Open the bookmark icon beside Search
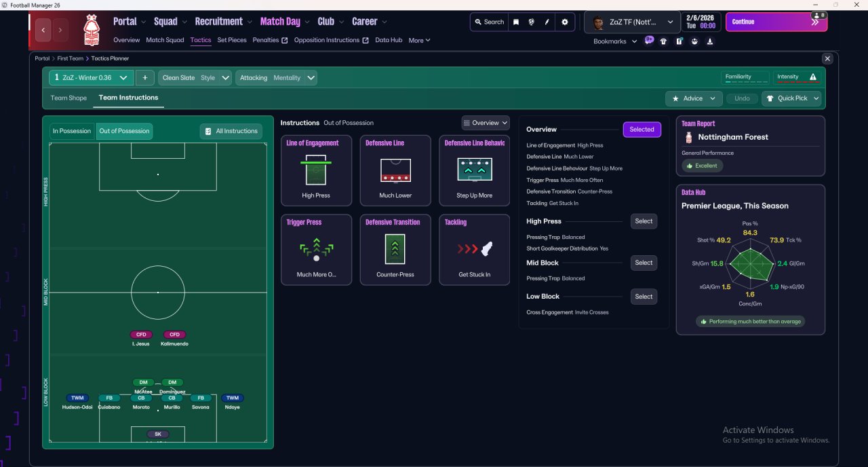This screenshot has height=467, width=868. (x=516, y=22)
